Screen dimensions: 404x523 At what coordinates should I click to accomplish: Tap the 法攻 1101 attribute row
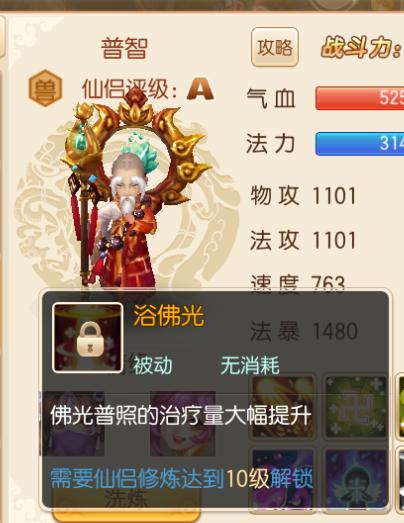(x=303, y=240)
